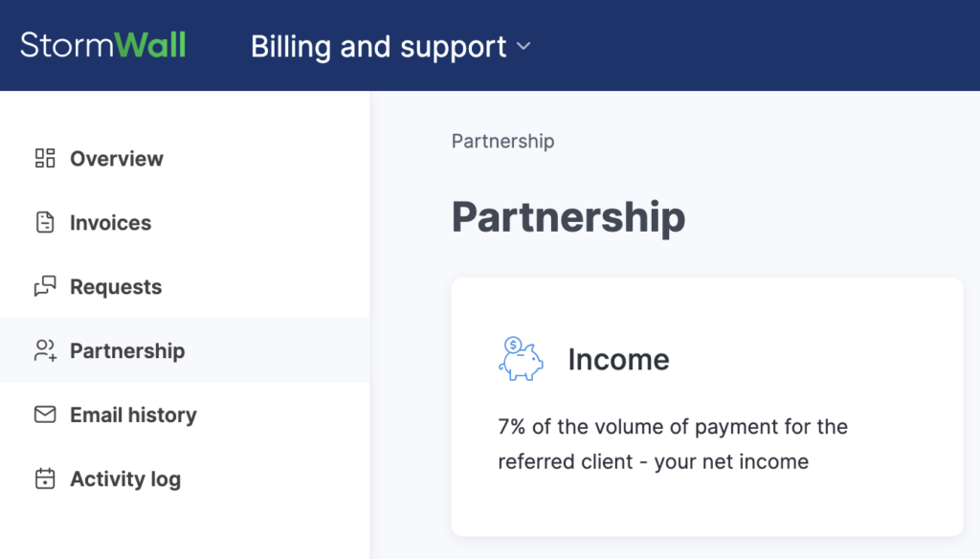
Task: Click the Requests chat bubbles icon
Action: pos(45,286)
